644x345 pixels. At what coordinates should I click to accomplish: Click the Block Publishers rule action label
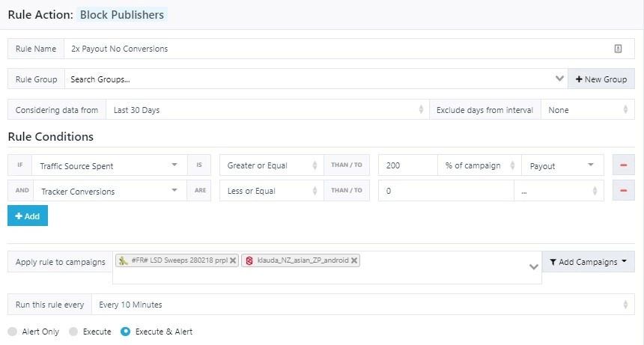click(122, 15)
